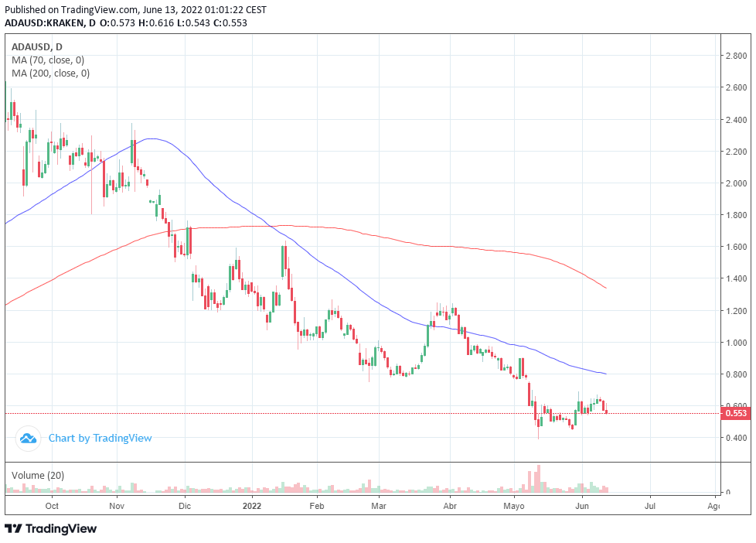
Task: Click the 1.600 price scale label
Action: 736,247
